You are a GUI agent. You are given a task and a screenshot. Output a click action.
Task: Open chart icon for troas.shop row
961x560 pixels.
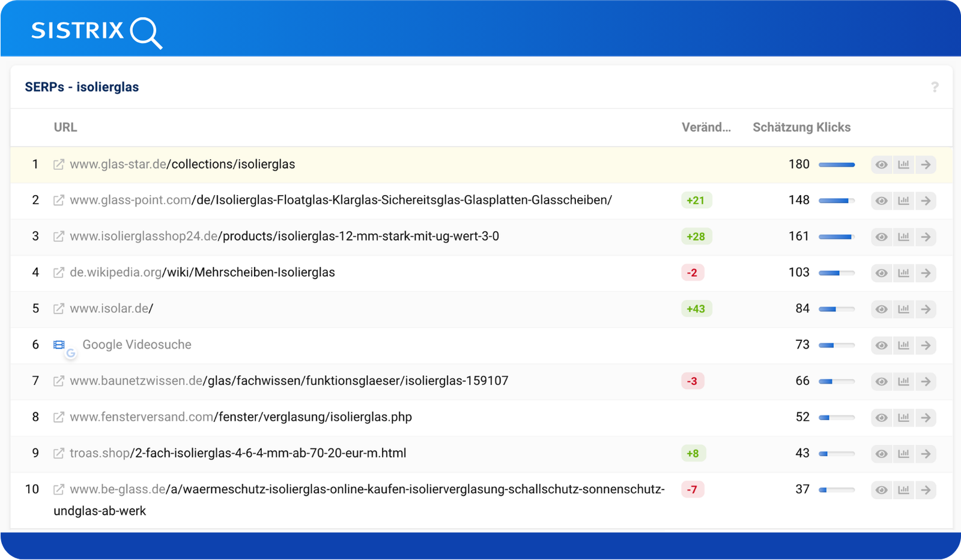click(x=903, y=454)
